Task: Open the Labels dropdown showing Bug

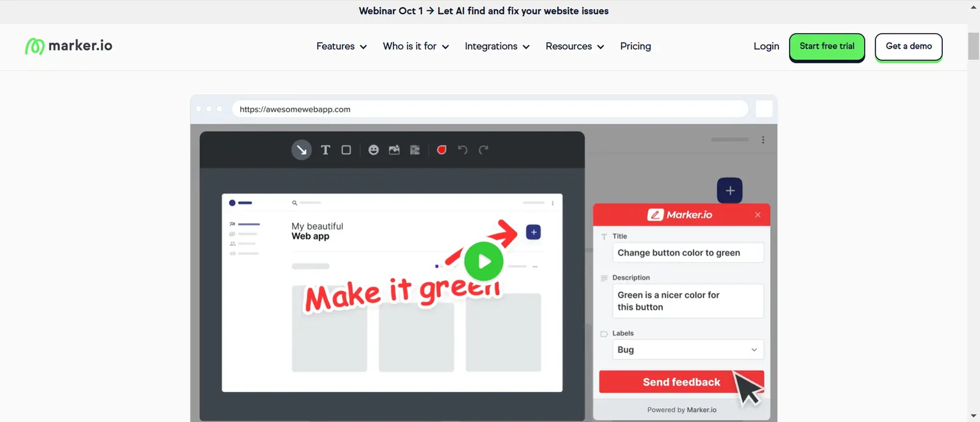Action: (x=688, y=349)
